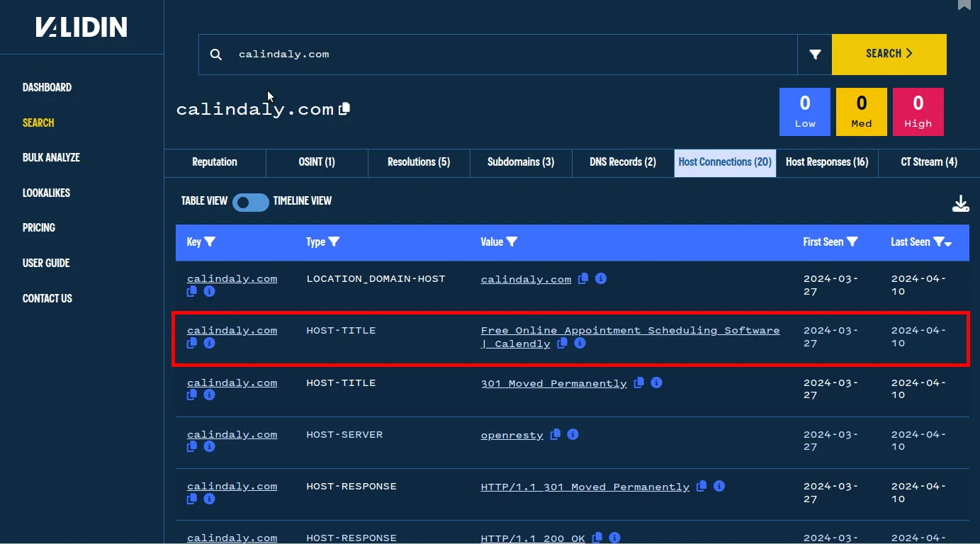Viewport: 980px width, 544px height.
Task: Open the User Guide
Action: point(46,263)
